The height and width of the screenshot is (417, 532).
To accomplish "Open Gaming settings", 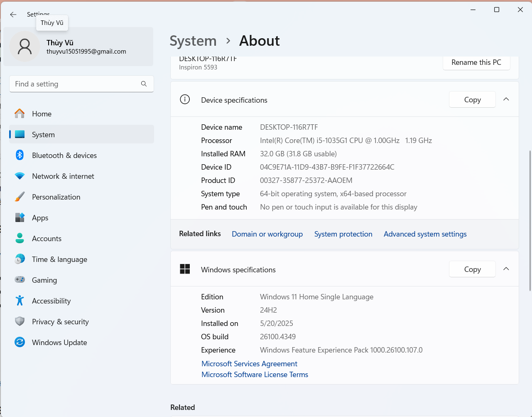I will tap(44, 280).
